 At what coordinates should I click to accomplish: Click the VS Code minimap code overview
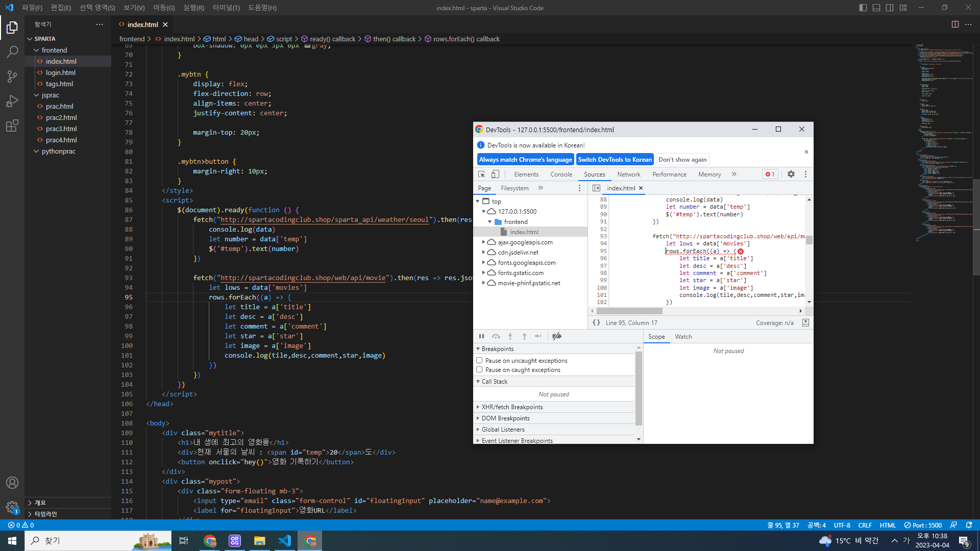coord(944,143)
